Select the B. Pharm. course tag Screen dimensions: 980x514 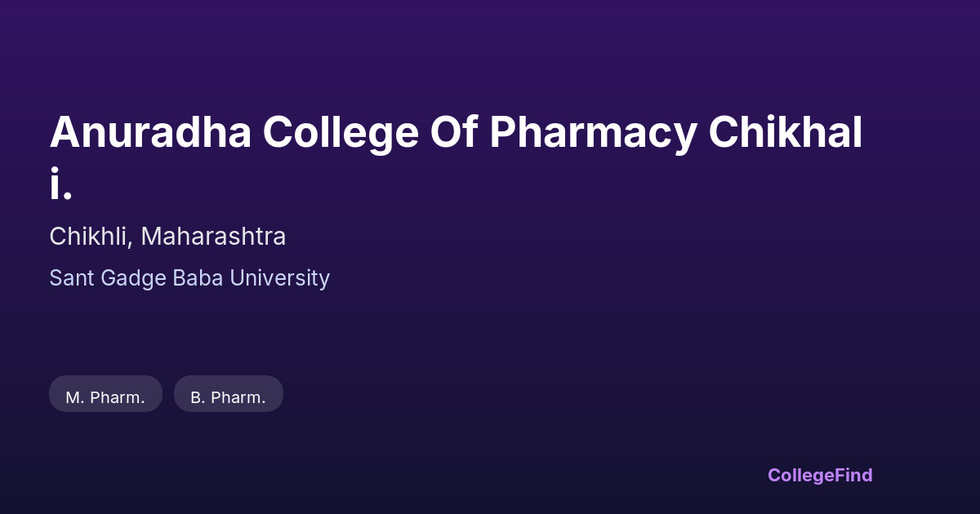tap(228, 397)
